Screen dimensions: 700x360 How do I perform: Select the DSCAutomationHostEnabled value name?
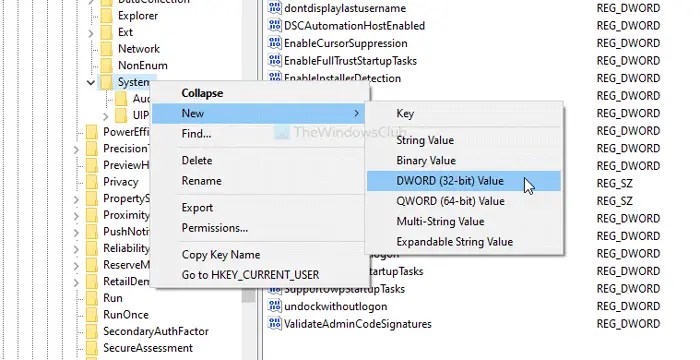(354, 26)
